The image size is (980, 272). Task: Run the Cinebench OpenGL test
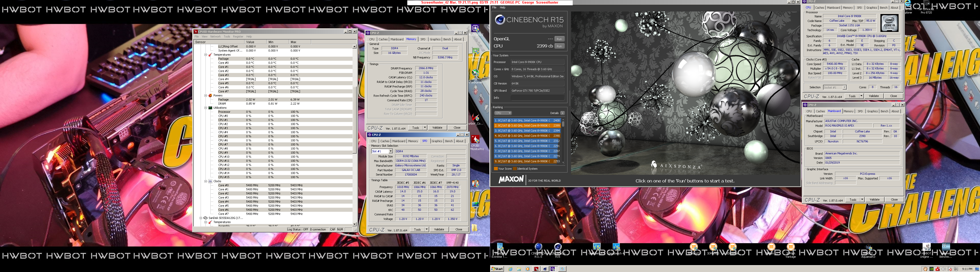click(559, 39)
